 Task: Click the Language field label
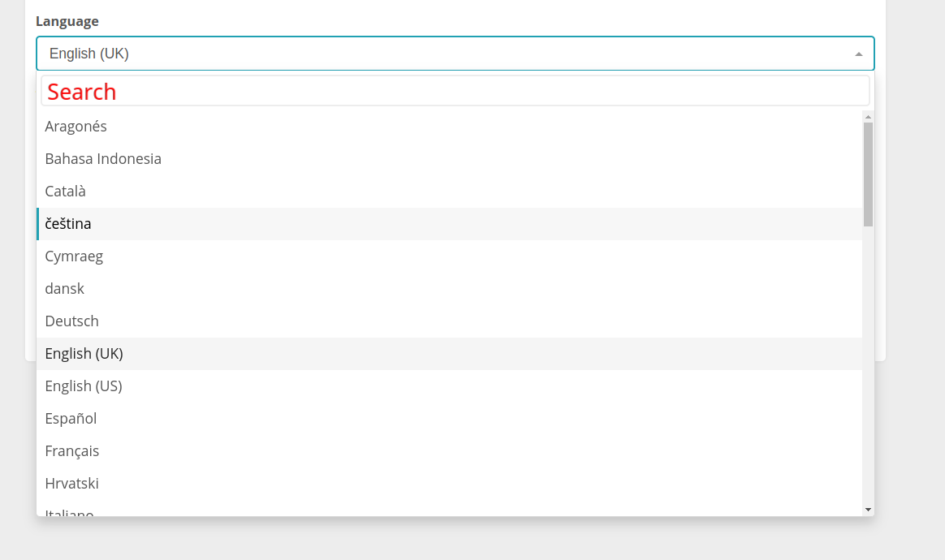67,21
